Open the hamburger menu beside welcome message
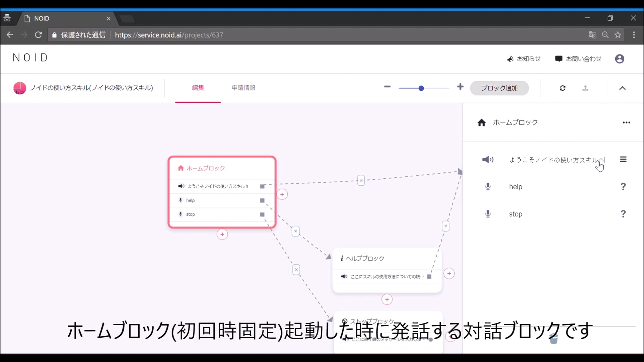Viewport: 644px width, 362px height. (623, 159)
